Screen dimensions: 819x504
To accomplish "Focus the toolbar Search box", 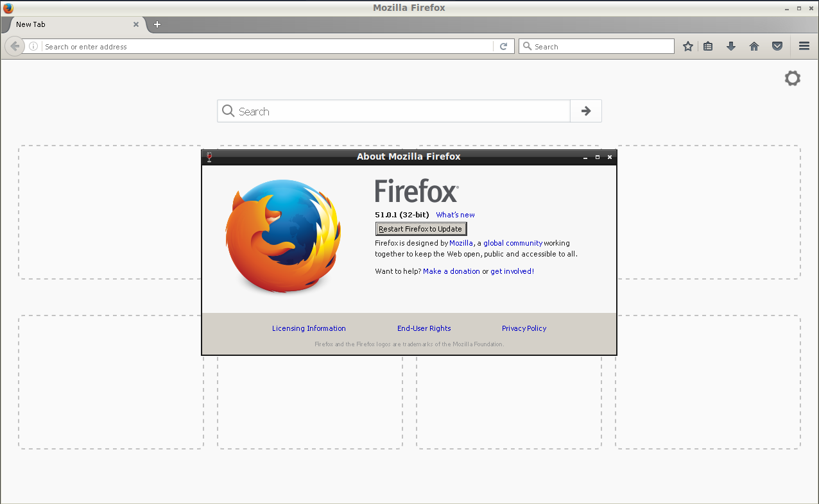I will 596,46.
